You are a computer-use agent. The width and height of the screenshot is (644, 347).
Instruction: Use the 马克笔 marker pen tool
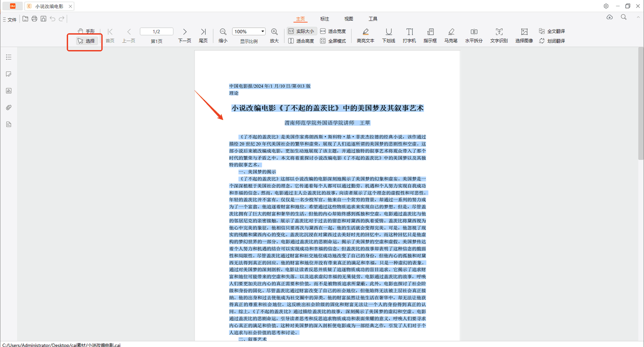(451, 35)
